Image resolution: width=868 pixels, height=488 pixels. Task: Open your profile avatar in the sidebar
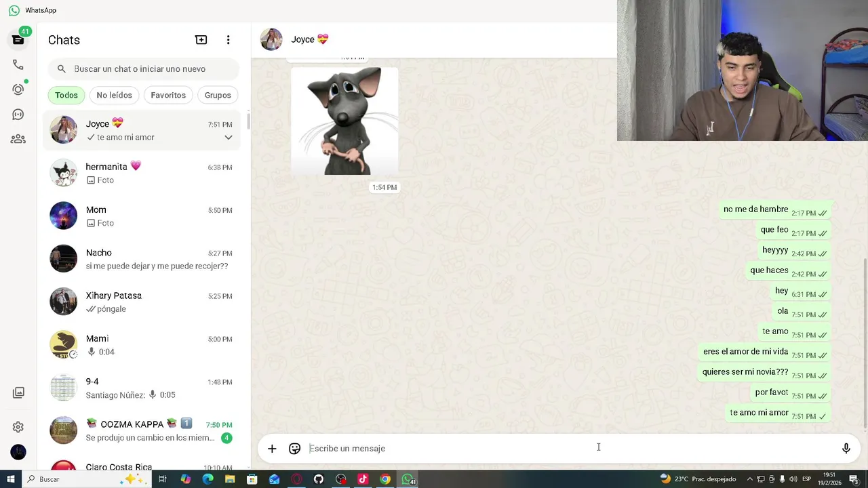(x=18, y=452)
